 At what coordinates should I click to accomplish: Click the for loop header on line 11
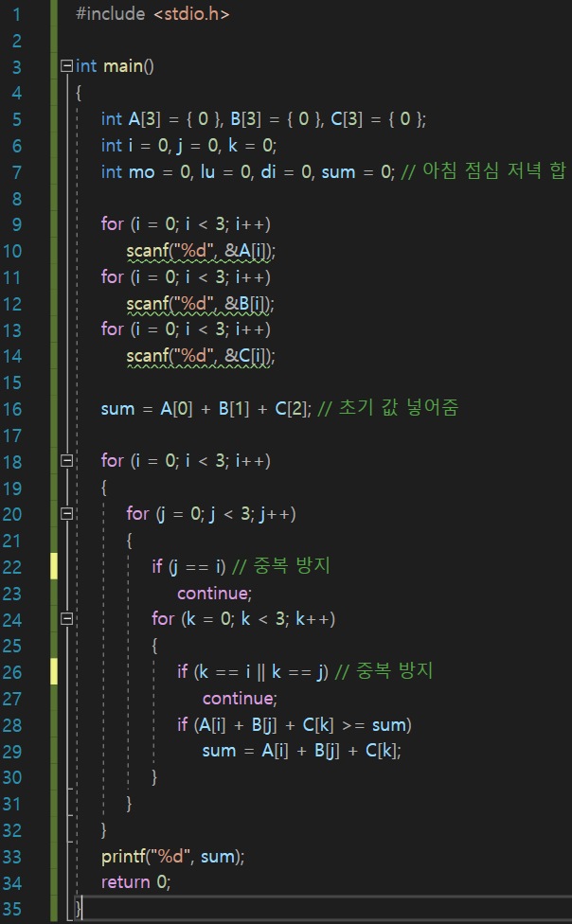point(186,277)
